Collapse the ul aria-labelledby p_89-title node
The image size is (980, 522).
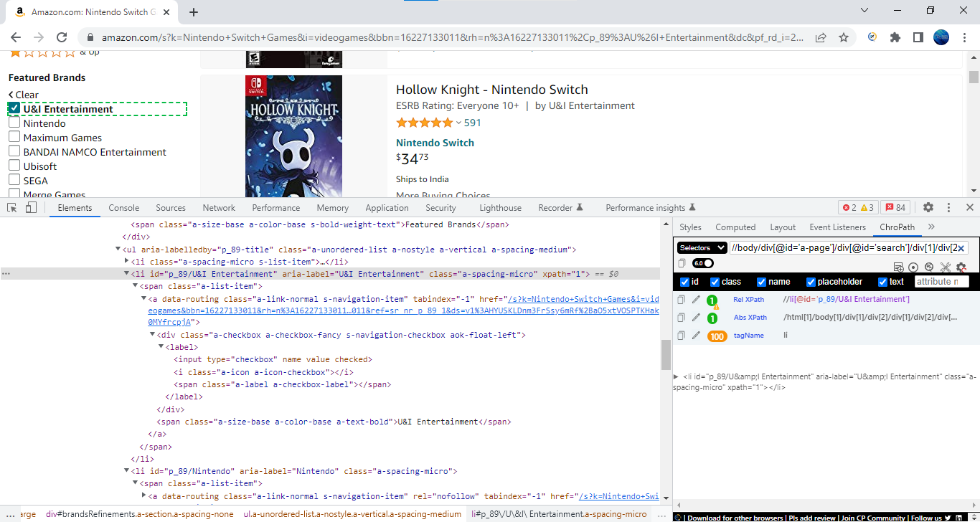point(118,250)
